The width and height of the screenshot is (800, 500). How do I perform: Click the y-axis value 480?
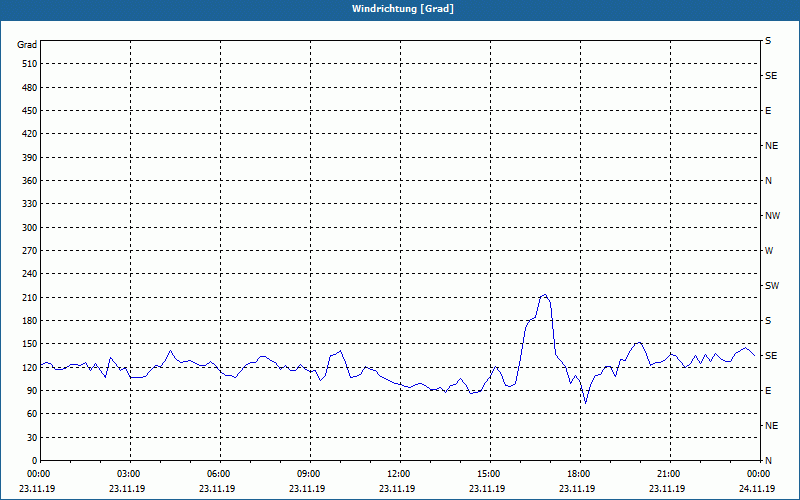(30, 88)
